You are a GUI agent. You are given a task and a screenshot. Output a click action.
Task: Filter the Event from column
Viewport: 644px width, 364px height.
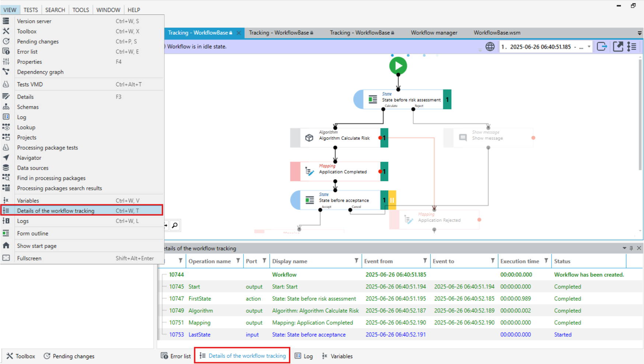tap(425, 261)
